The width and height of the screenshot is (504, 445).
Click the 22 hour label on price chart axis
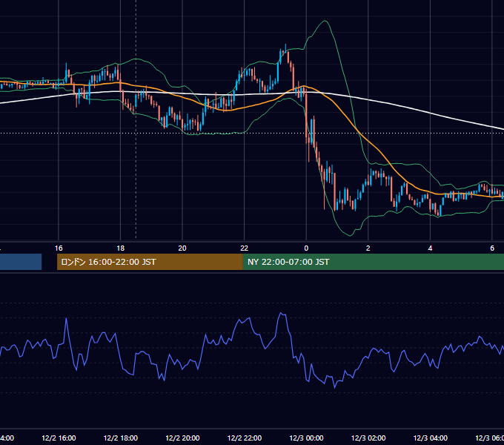point(245,248)
